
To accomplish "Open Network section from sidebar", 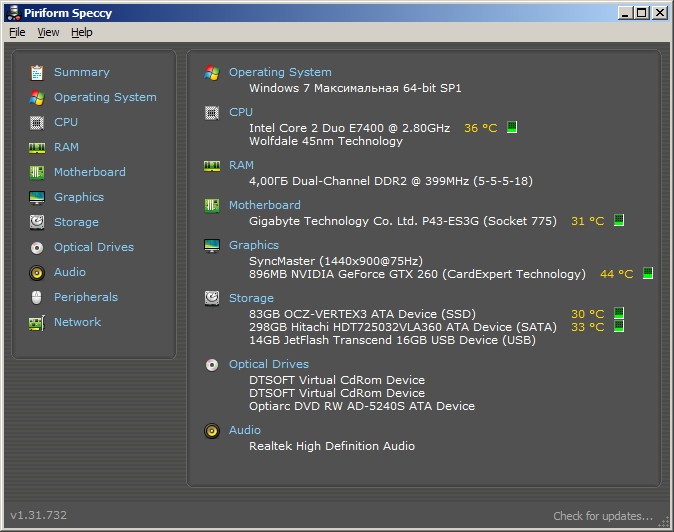I will click(x=77, y=322).
